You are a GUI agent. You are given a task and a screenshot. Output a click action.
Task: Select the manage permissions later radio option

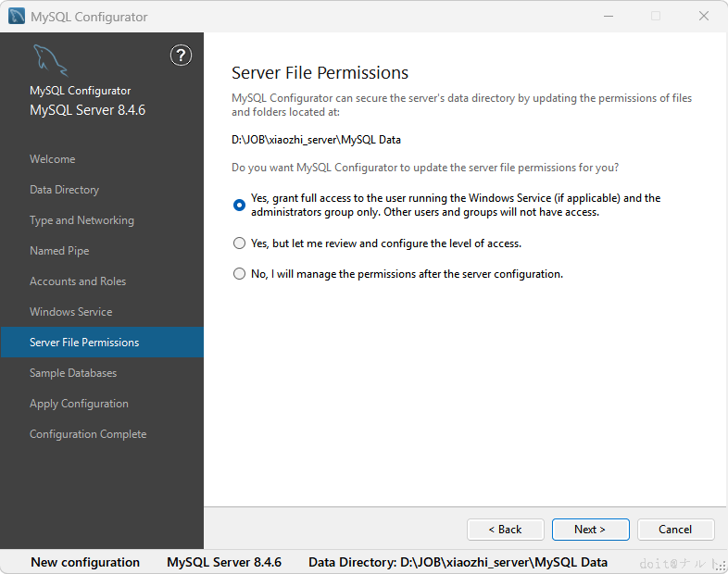tap(240, 274)
